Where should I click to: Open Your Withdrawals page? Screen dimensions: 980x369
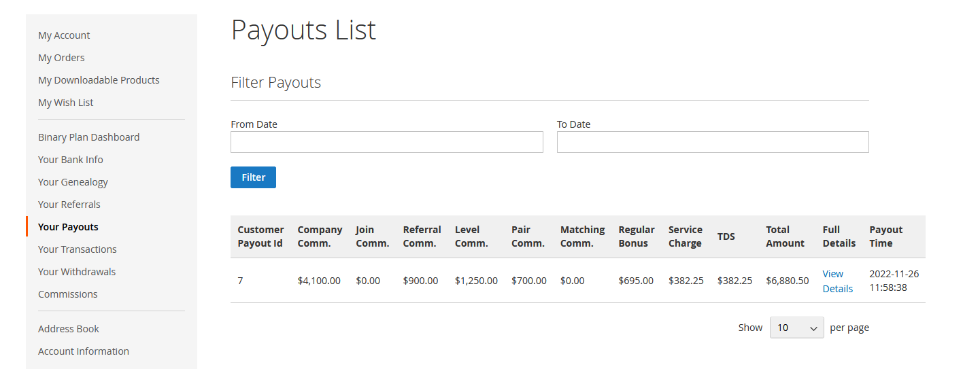(77, 272)
